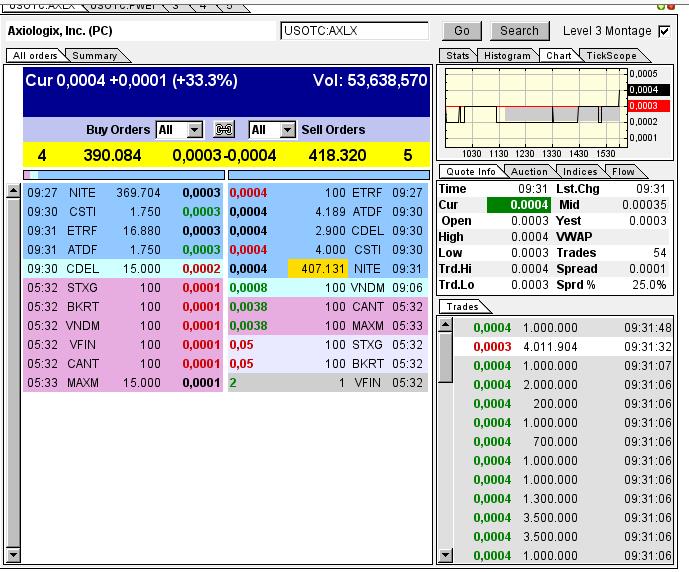Select the NITE 407.131 sell order row
This screenshot has width=689, height=572.
pyautogui.click(x=328, y=269)
